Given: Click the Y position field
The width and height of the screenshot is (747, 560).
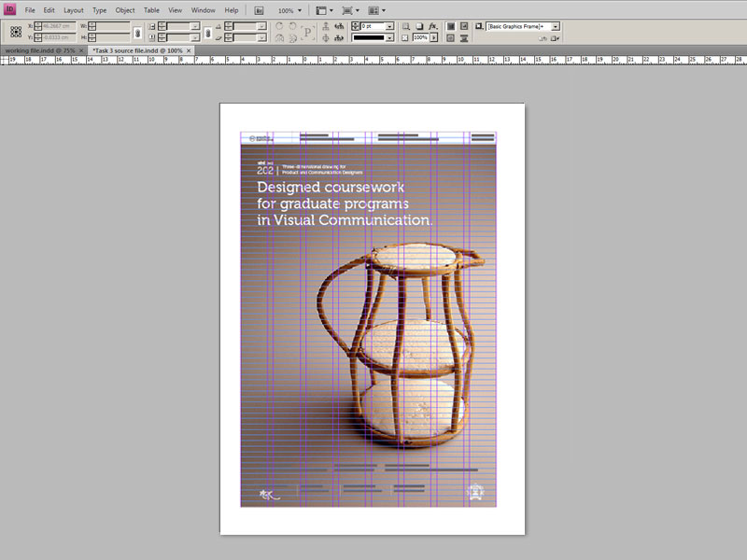Looking at the screenshot, I should tap(59, 37).
